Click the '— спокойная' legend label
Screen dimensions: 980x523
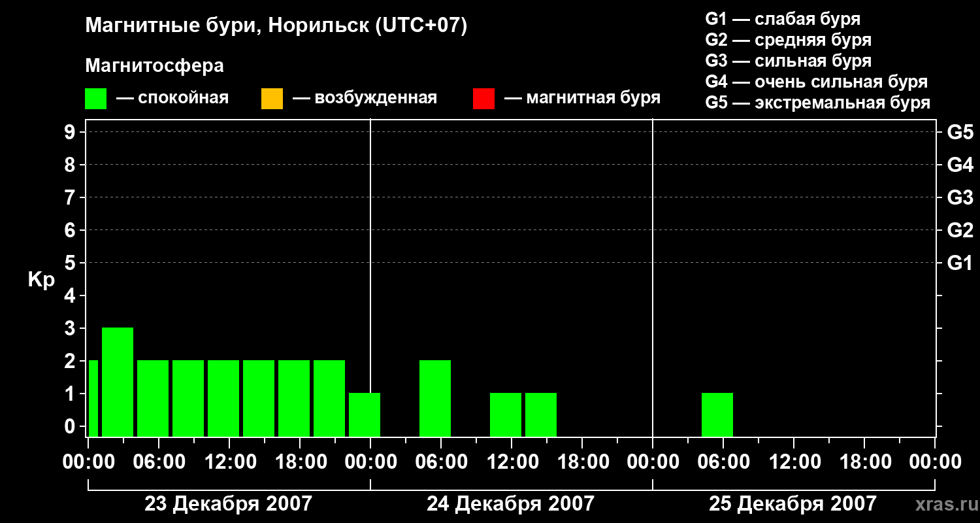pos(172,99)
